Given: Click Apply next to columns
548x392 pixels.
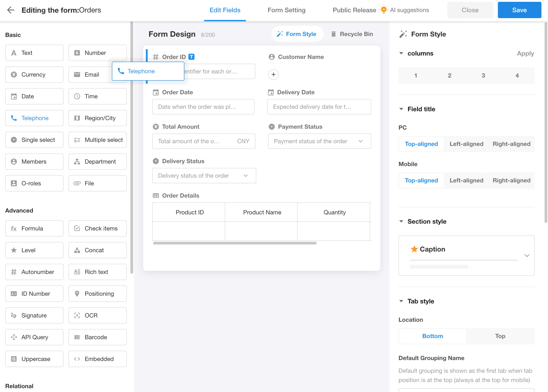Looking at the screenshot, I should pos(525,53).
